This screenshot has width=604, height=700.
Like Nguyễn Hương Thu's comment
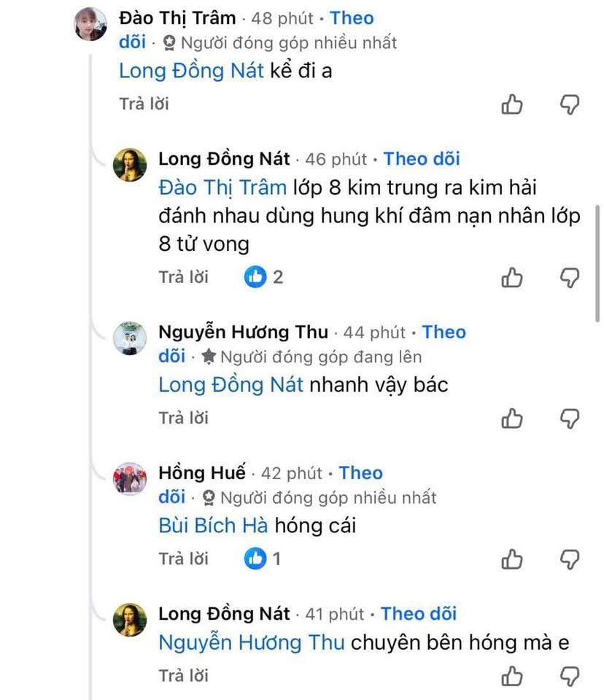tap(512, 418)
